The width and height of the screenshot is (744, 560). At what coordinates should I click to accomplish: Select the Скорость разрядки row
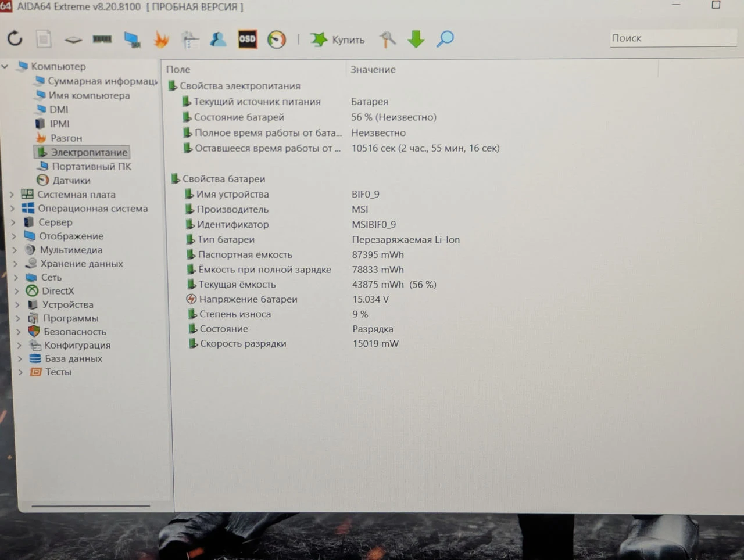243,343
